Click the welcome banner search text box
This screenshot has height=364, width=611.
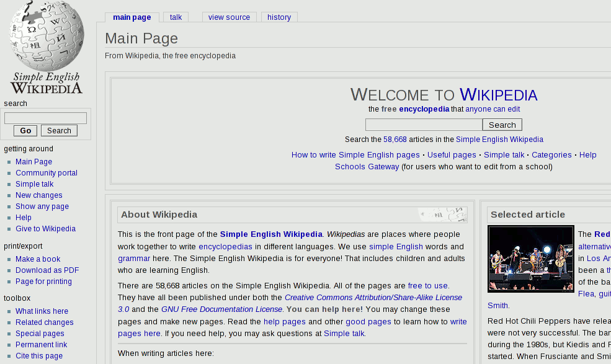tap(423, 125)
